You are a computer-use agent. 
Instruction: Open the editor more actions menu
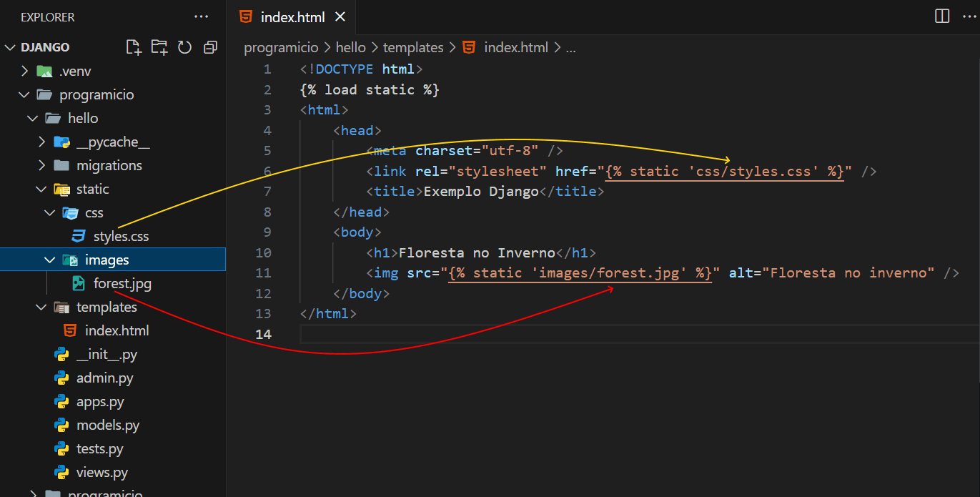pos(969,16)
